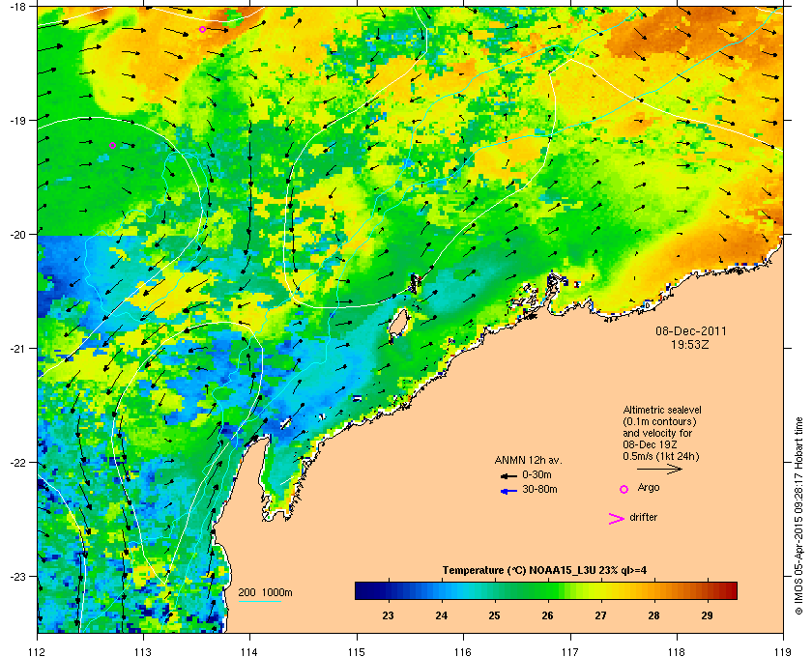812x657 pixels.
Task: Click the colorbar tick label 27
Action: (x=600, y=615)
